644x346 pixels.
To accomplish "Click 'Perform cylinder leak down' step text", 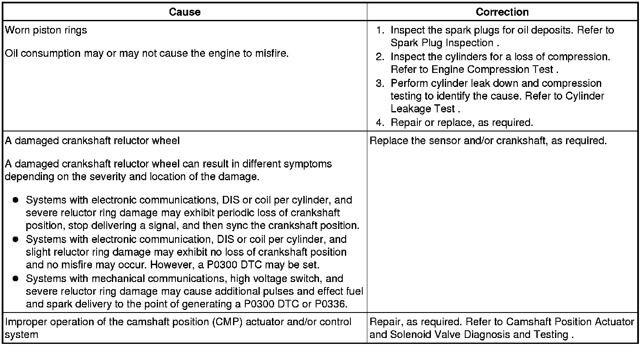I will (496, 83).
